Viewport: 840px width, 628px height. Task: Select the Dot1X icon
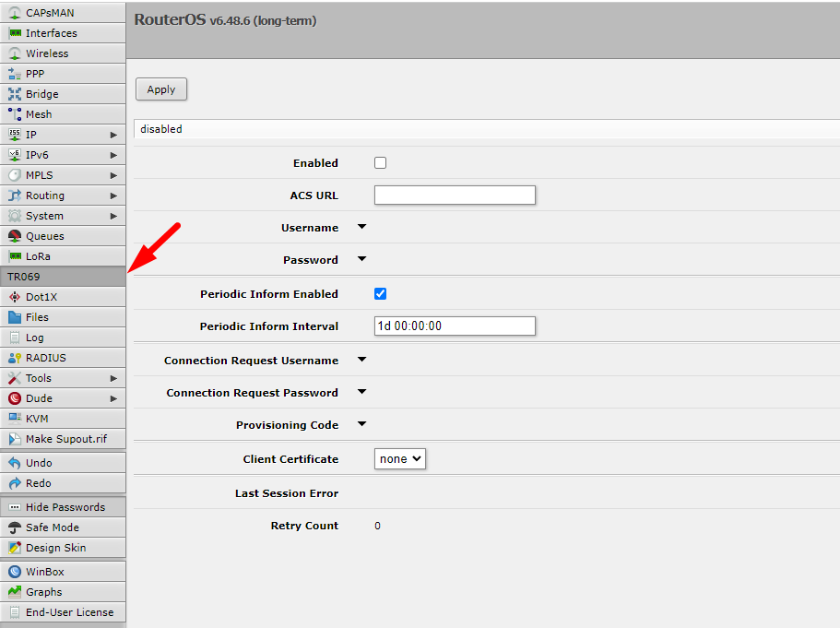[x=15, y=297]
